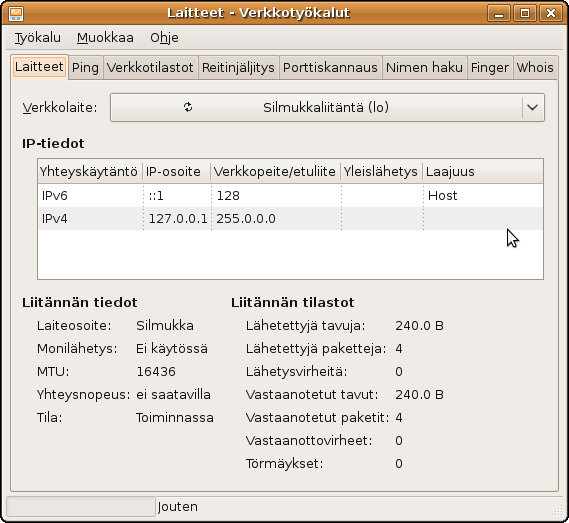The height and width of the screenshot is (523, 569).
Task: Open the Muokkaa menu
Action: point(105,38)
